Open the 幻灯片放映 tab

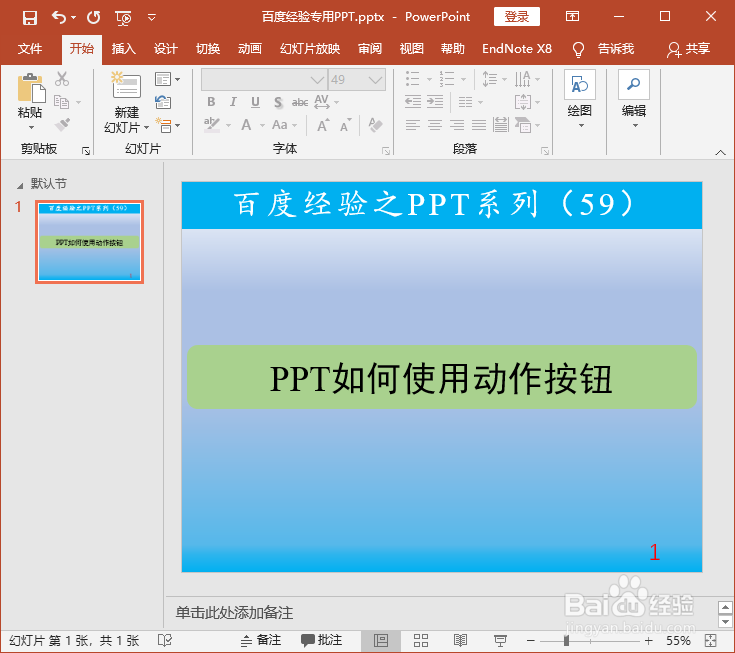tap(310, 48)
